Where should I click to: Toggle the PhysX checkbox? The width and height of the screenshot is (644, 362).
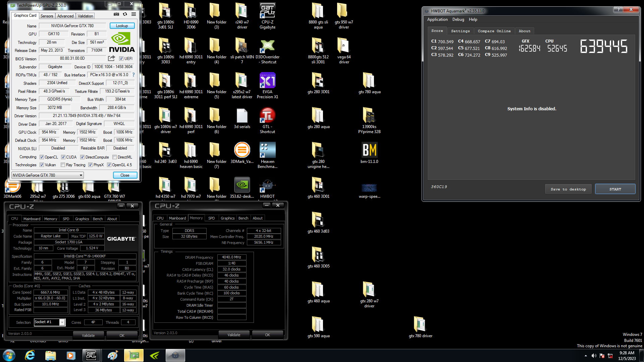point(90,165)
